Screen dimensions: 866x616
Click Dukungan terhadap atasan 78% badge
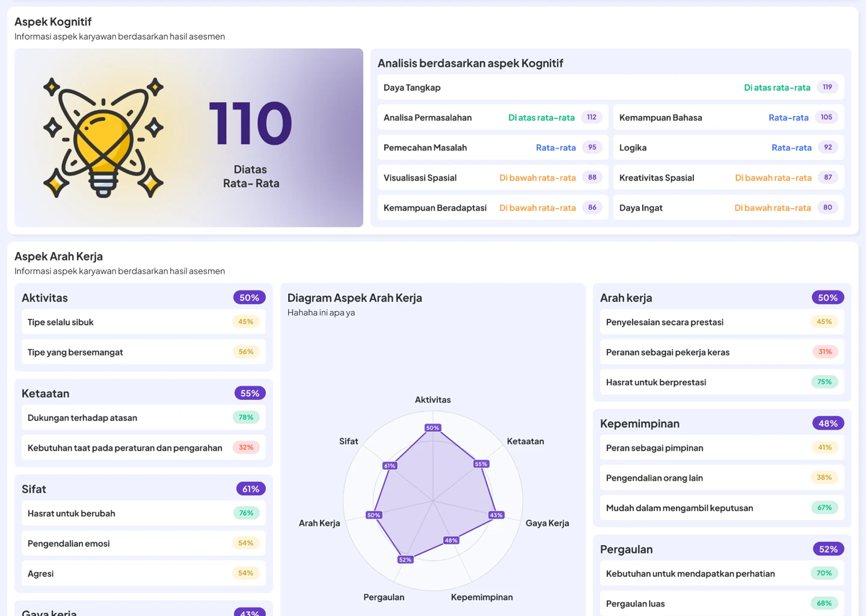point(246,417)
